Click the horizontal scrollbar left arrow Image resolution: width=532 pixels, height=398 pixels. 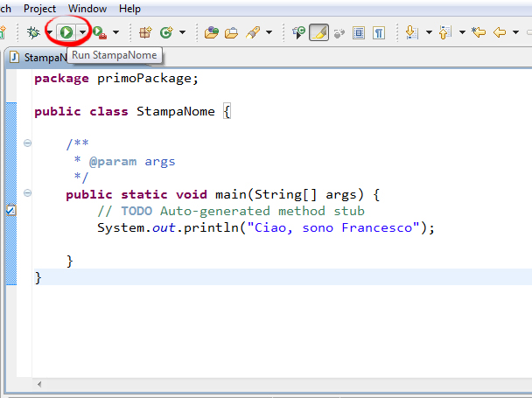(38, 385)
